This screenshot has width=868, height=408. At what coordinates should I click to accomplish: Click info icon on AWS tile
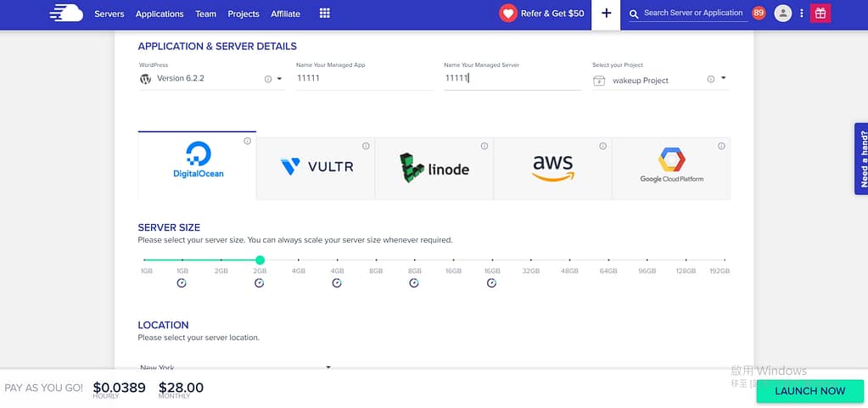click(x=603, y=146)
